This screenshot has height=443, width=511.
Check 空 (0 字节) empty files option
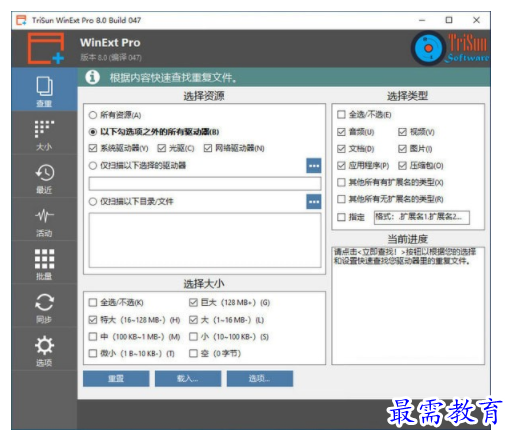[215, 353]
